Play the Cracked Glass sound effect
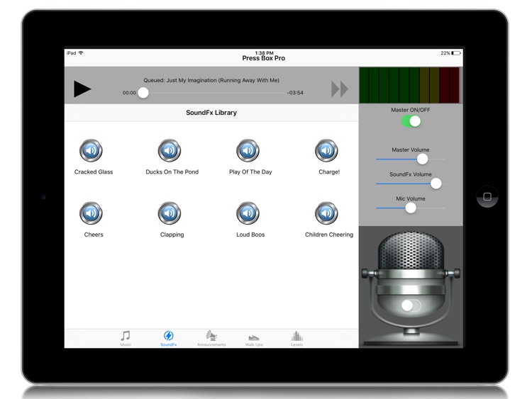The width and height of the screenshot is (532, 399). 91,151
